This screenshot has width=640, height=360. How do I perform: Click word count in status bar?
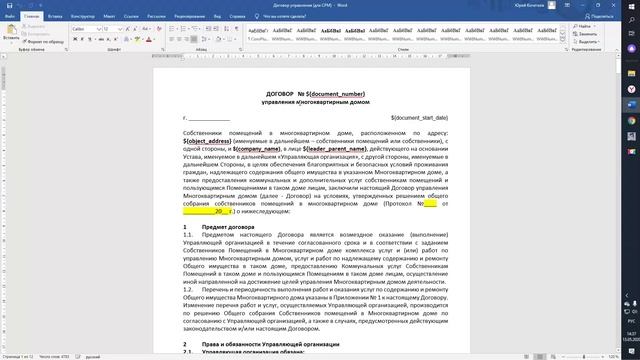(54, 357)
